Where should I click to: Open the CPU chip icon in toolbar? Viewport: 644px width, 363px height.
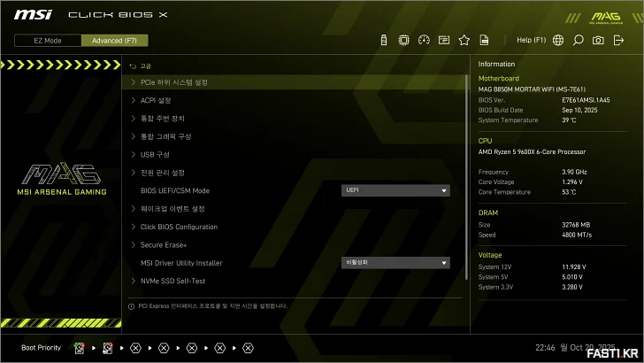403,41
